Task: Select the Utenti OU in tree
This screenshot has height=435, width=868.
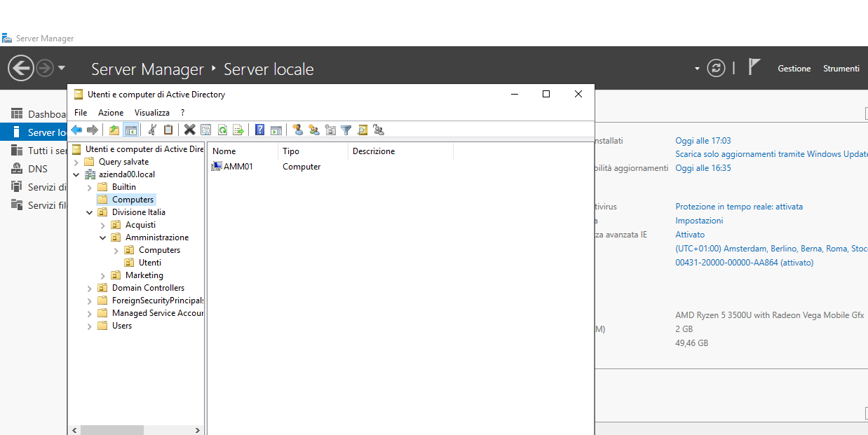Action: click(x=150, y=263)
